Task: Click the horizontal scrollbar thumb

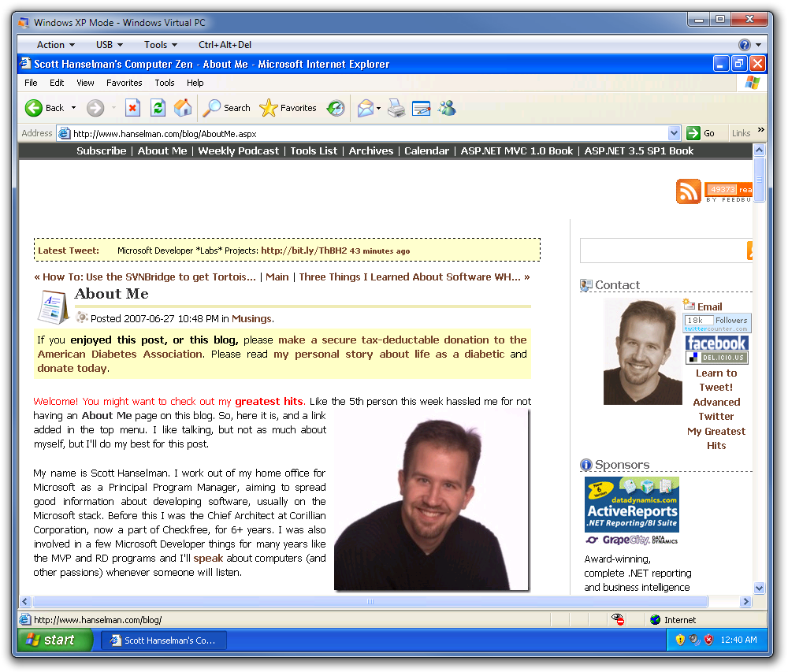Action: coord(370,601)
